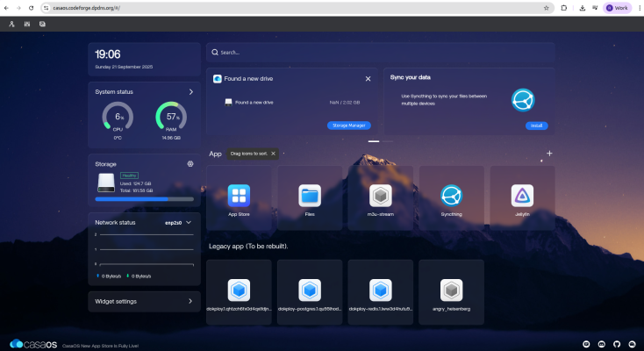
Task: Open Widget settings chevron
Action: [190, 301]
